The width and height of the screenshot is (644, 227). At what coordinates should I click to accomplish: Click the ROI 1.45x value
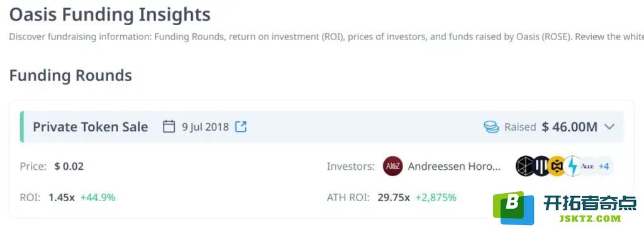point(62,197)
